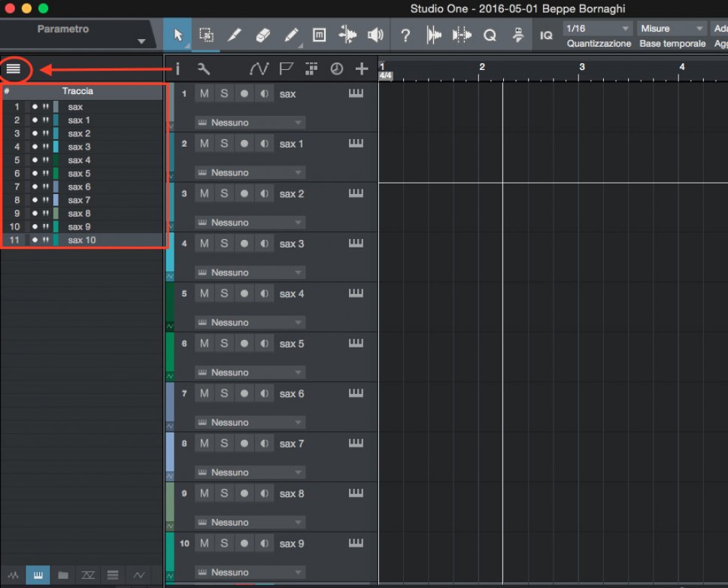
Task: Select sax 5 in the track list
Action: point(79,174)
